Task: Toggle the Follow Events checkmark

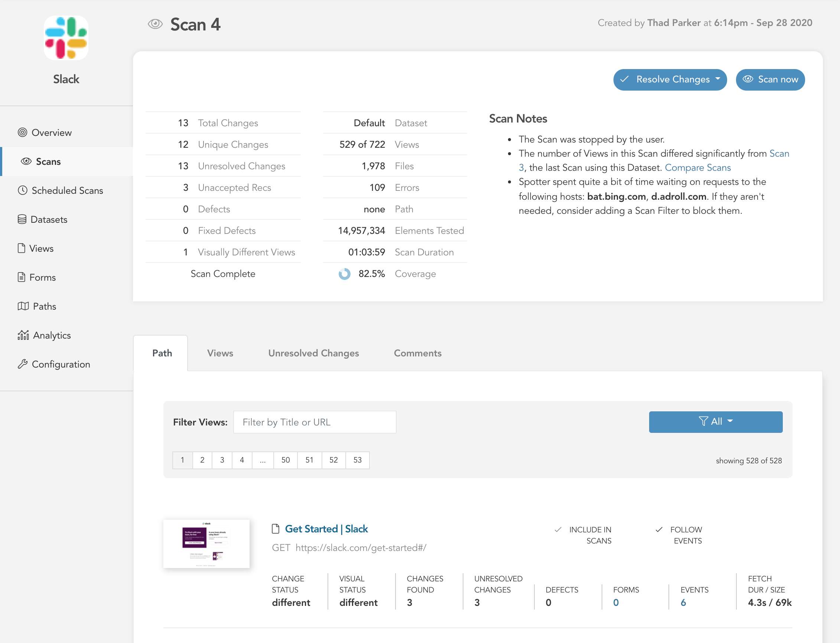Action: (659, 530)
